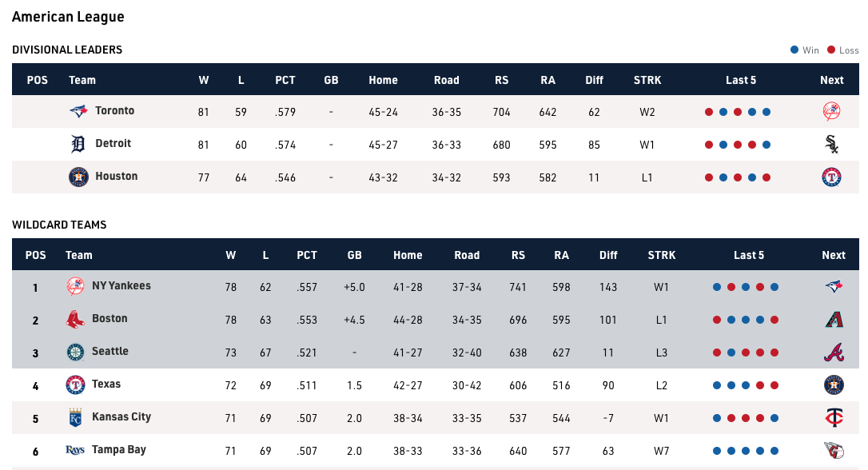The width and height of the screenshot is (868, 470).
Task: Click the Boston Red Sox team logo
Action: click(x=75, y=320)
